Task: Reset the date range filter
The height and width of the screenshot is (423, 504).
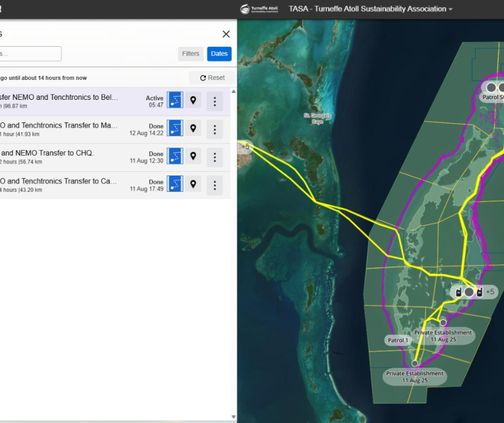Action: point(212,78)
